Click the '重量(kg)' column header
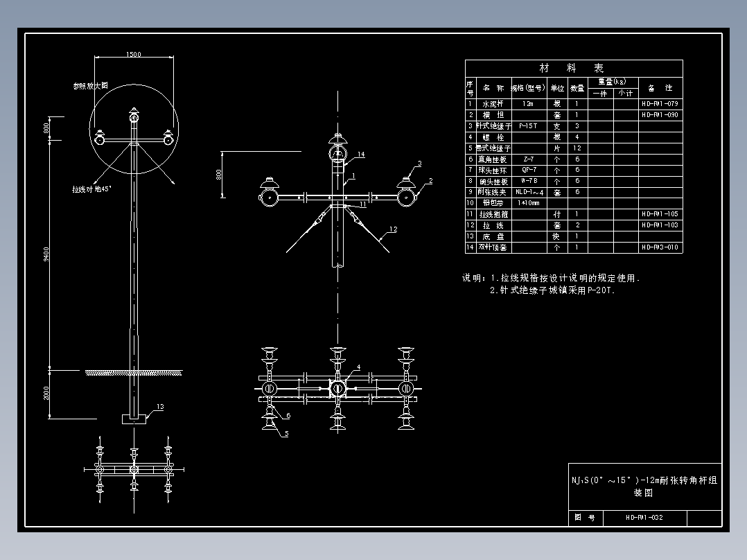 coord(613,82)
